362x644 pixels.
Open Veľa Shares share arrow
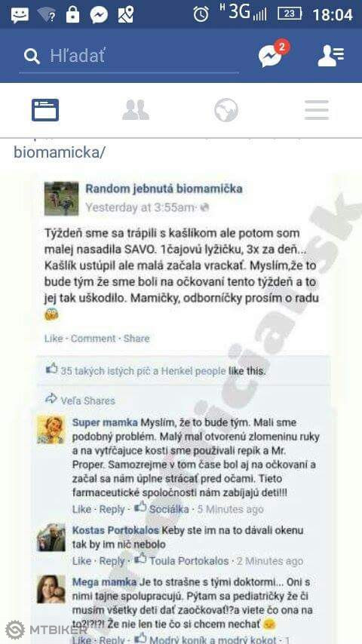tap(51, 398)
